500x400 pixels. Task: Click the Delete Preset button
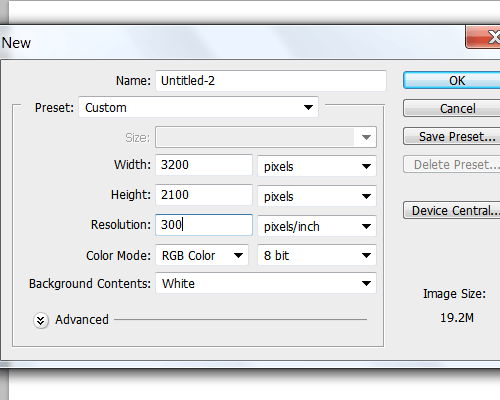click(x=452, y=164)
